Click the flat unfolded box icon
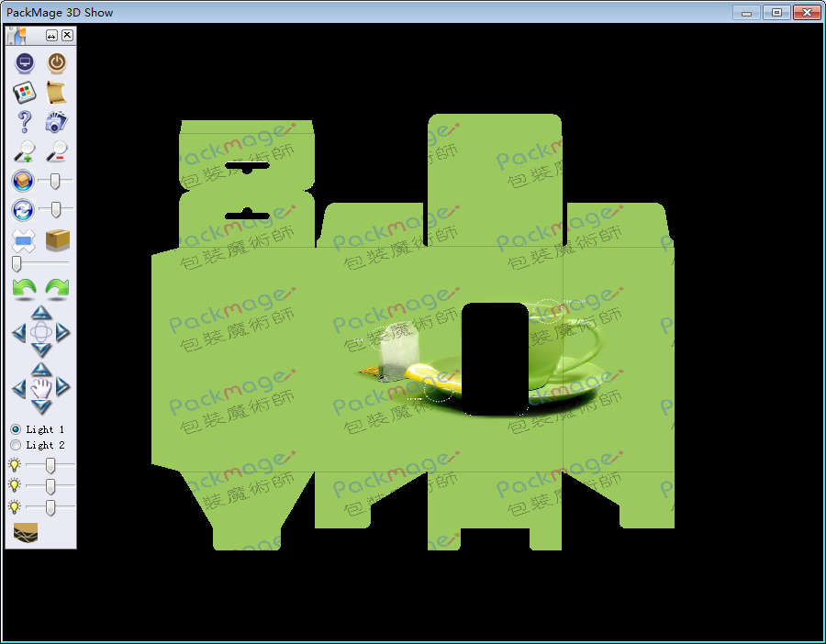The image size is (826, 644). pyautogui.click(x=24, y=240)
